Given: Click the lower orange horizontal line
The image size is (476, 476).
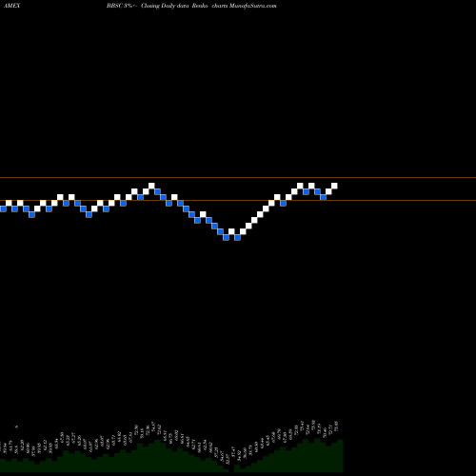Looking at the screenshot, I should [238, 200].
